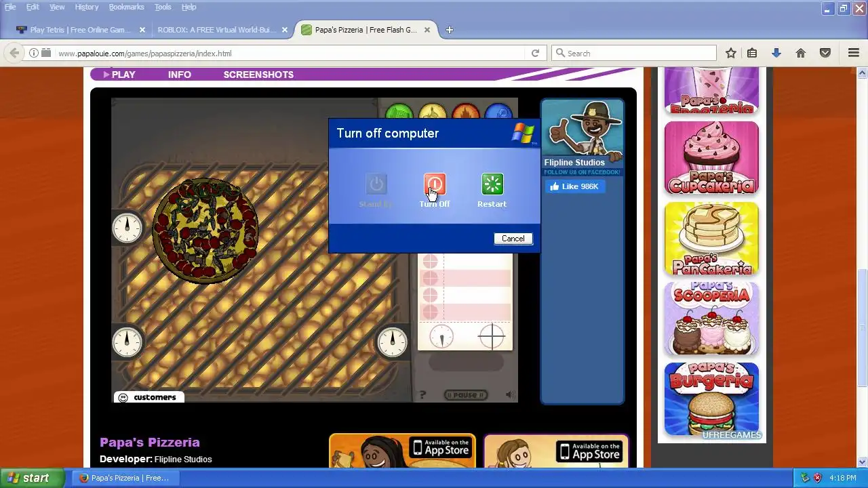
Task: Open Papa's Freezeria game thumbnail
Action: point(711,90)
